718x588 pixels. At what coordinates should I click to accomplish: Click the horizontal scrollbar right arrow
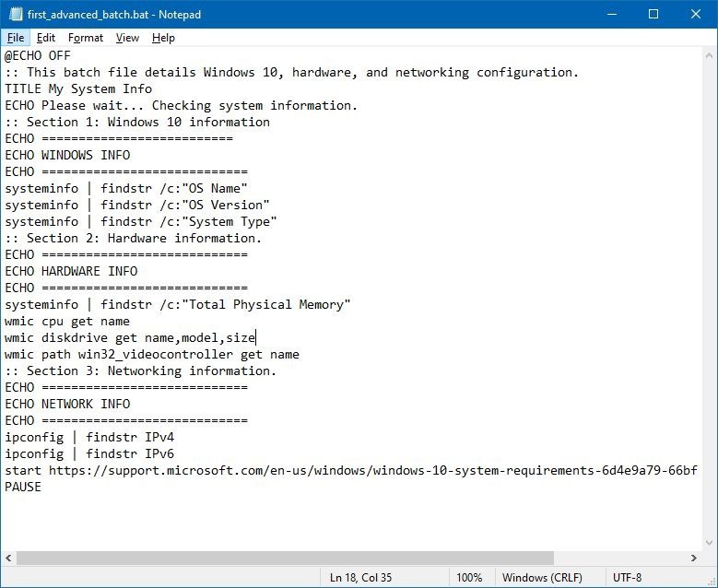click(x=694, y=558)
